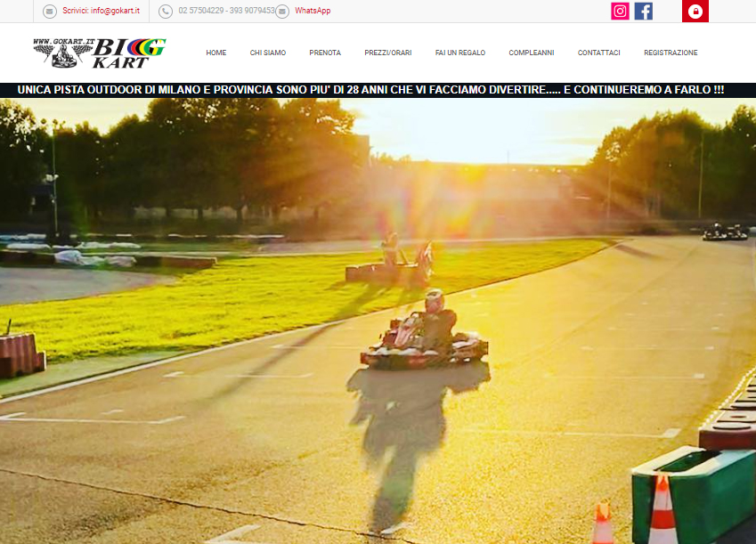Click the envelope icon beside Scrivici
The height and width of the screenshot is (544, 756).
point(50,11)
